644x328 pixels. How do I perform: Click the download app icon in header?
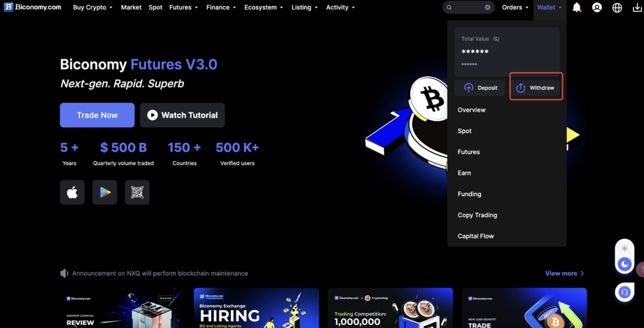[637, 7]
